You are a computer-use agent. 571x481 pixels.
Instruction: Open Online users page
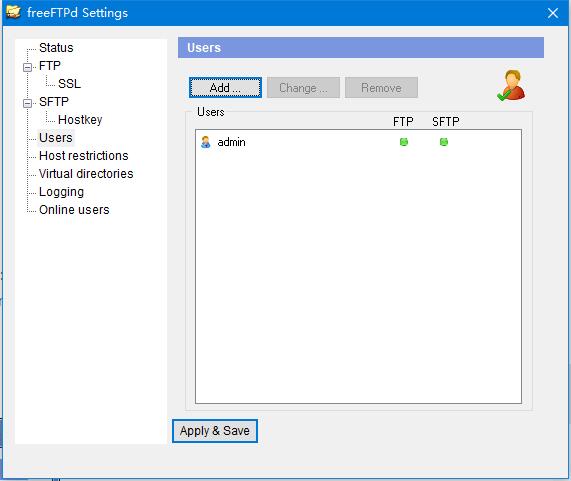tap(74, 210)
